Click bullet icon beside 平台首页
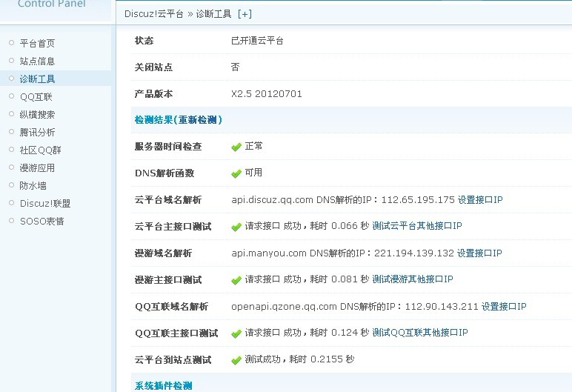 (11, 43)
